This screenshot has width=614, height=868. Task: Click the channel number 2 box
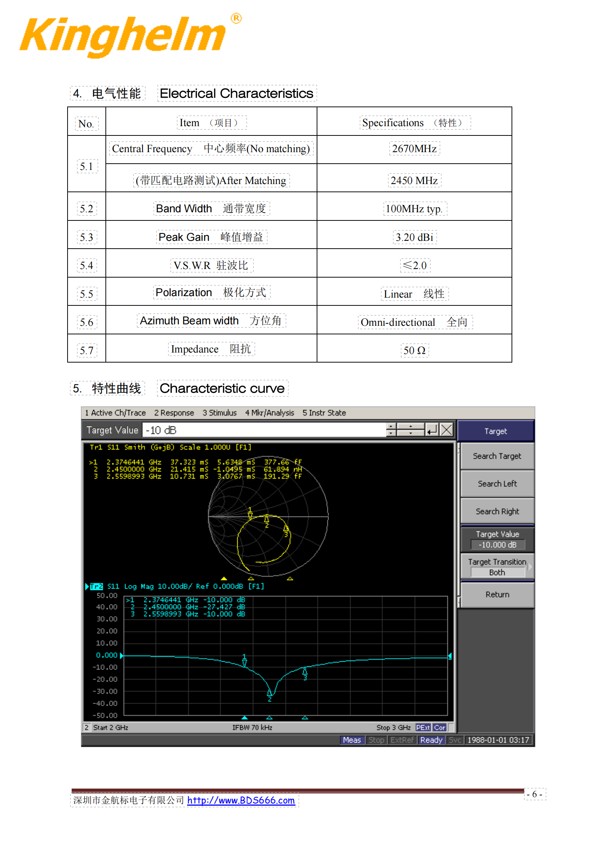(86, 728)
